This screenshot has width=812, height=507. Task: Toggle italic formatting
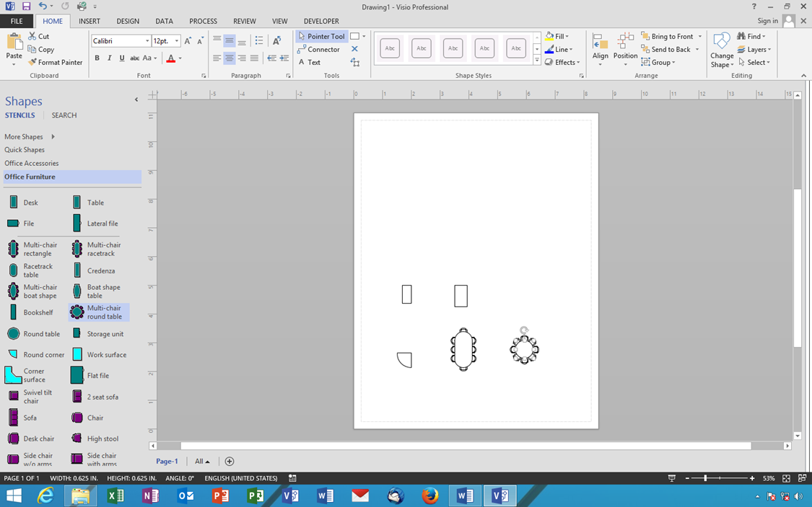pyautogui.click(x=108, y=57)
